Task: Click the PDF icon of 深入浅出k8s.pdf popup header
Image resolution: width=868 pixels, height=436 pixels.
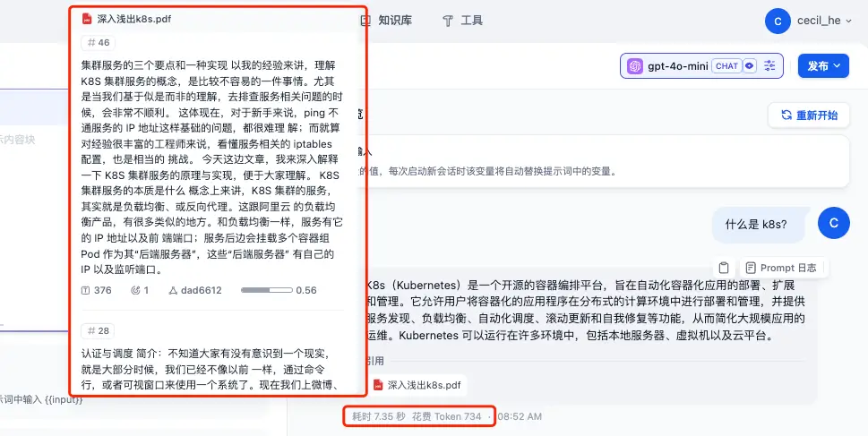Action: click(87, 19)
